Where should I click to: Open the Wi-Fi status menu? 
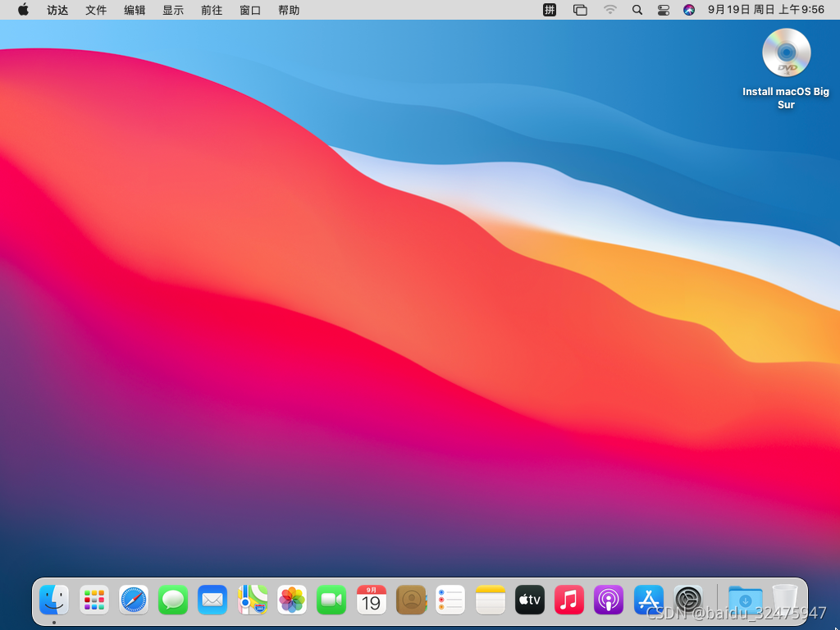pos(609,10)
